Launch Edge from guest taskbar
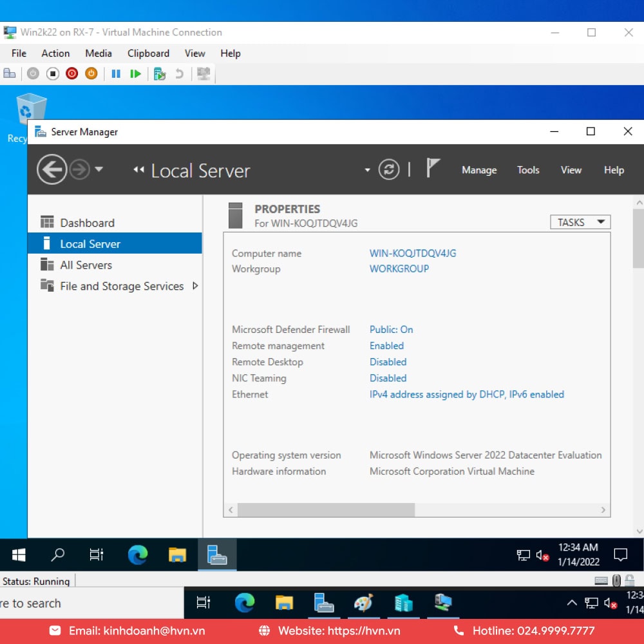Viewport: 644px width, 644px height. coord(138,555)
